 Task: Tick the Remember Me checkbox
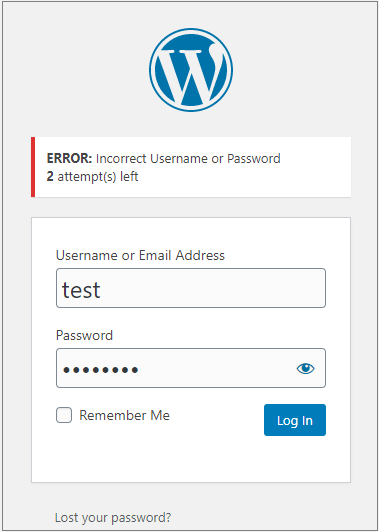[64, 415]
